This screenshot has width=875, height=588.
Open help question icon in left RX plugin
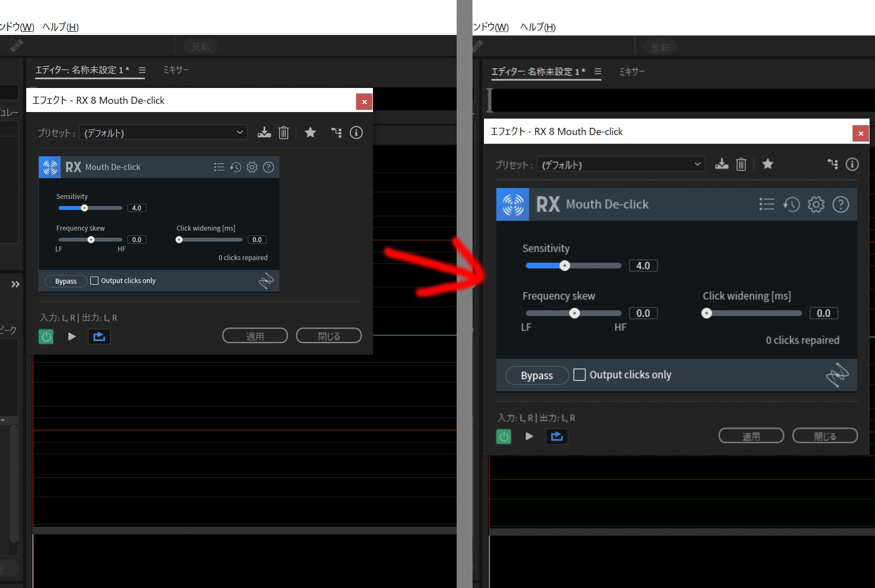pyautogui.click(x=269, y=167)
